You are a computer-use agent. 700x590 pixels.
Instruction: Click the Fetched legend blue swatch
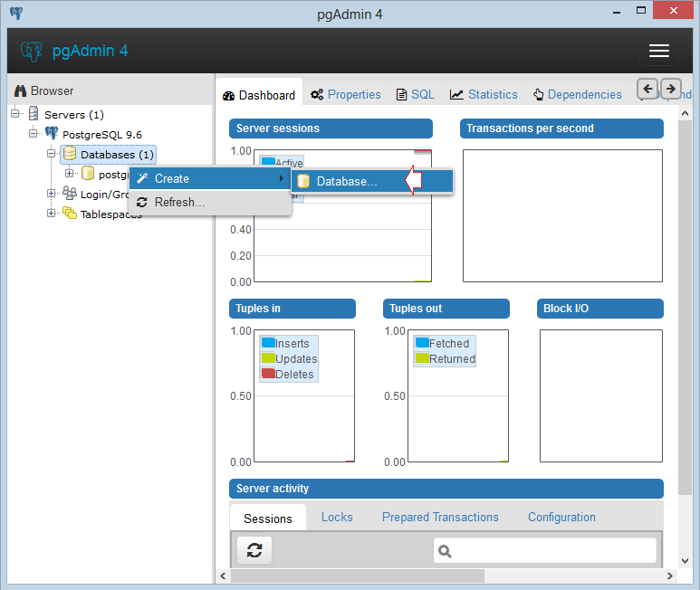point(422,342)
